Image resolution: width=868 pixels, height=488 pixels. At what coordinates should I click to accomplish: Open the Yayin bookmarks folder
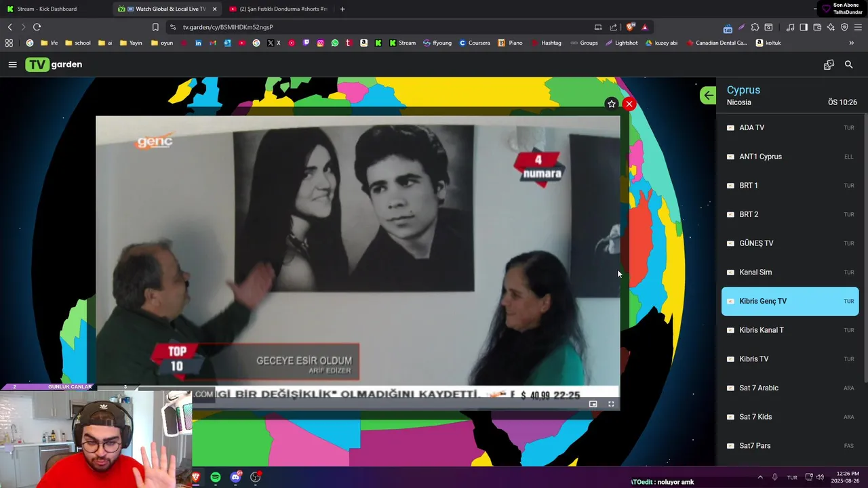pyautogui.click(x=131, y=43)
